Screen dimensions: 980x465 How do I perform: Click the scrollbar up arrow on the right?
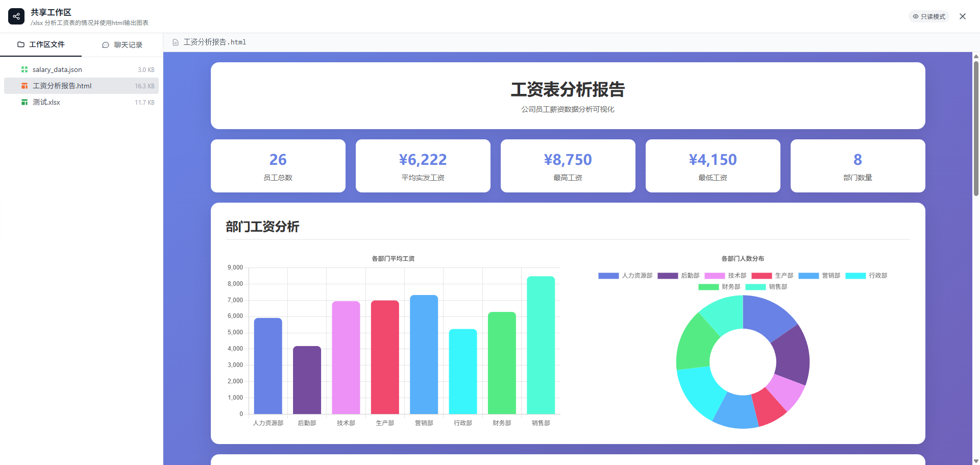click(975, 57)
